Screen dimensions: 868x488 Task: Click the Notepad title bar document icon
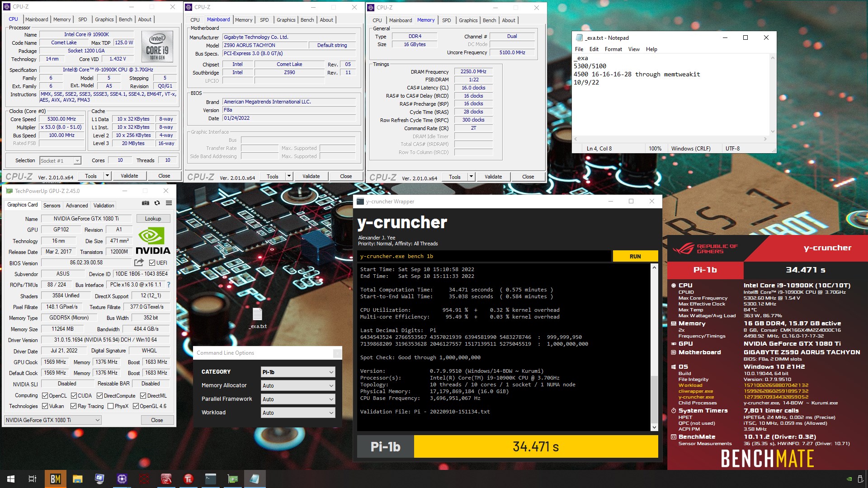579,38
